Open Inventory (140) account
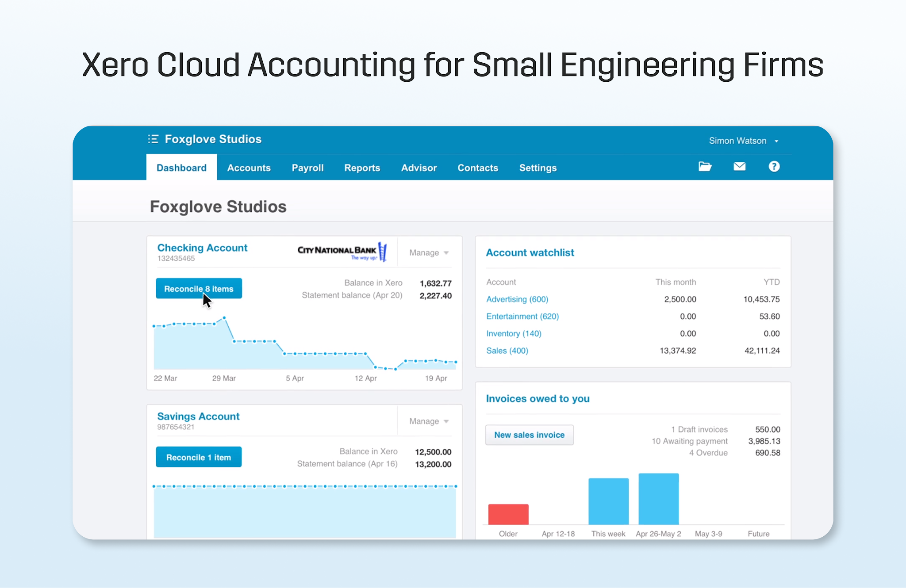This screenshot has height=588, width=906. click(x=514, y=334)
